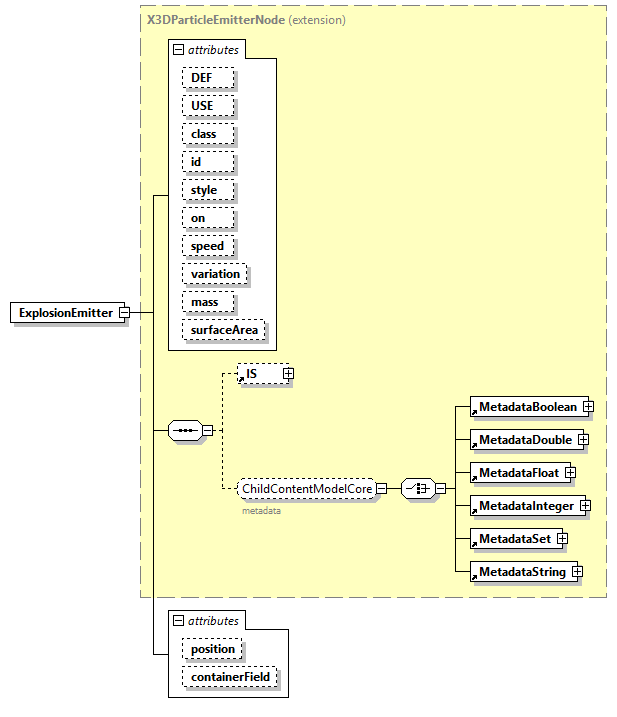Click the upper attributes header label
617x717 pixels.
pyautogui.click(x=213, y=50)
